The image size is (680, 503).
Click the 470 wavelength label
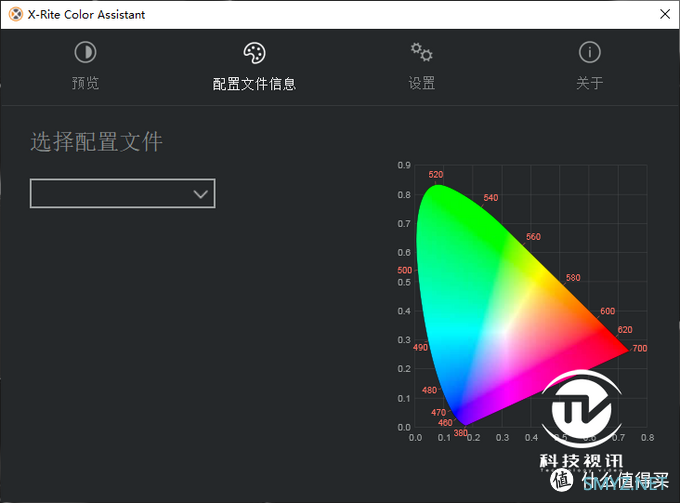click(x=438, y=412)
